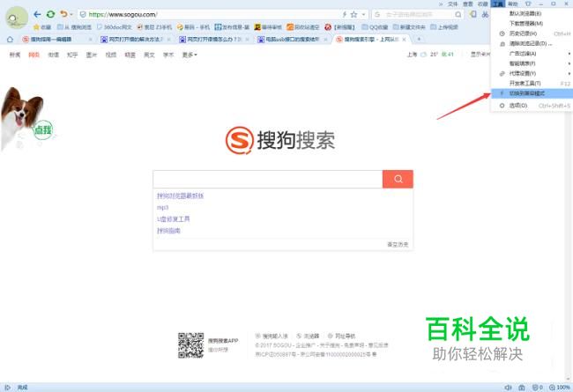Click the shield security icon in address bar
573x392 pixels.
(83, 15)
